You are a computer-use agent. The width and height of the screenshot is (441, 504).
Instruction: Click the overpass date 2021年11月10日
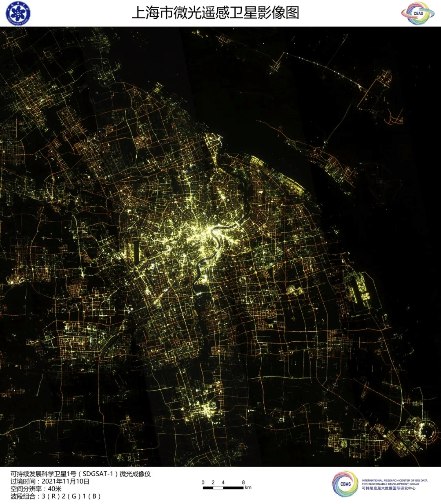coord(65,481)
